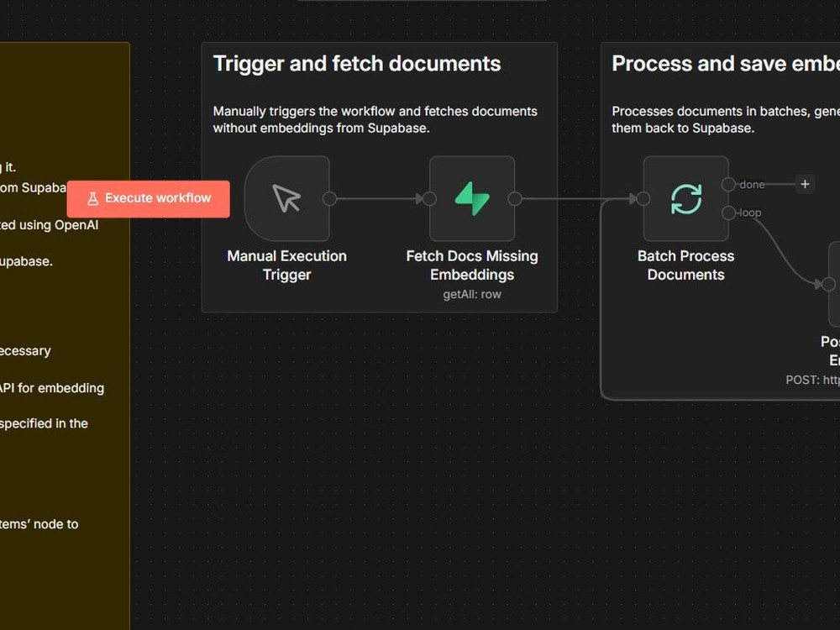Viewport: 840px width, 630px height.
Task: Open the Fetch Docs Missing Embeddings Supabase node
Action: tap(472, 199)
